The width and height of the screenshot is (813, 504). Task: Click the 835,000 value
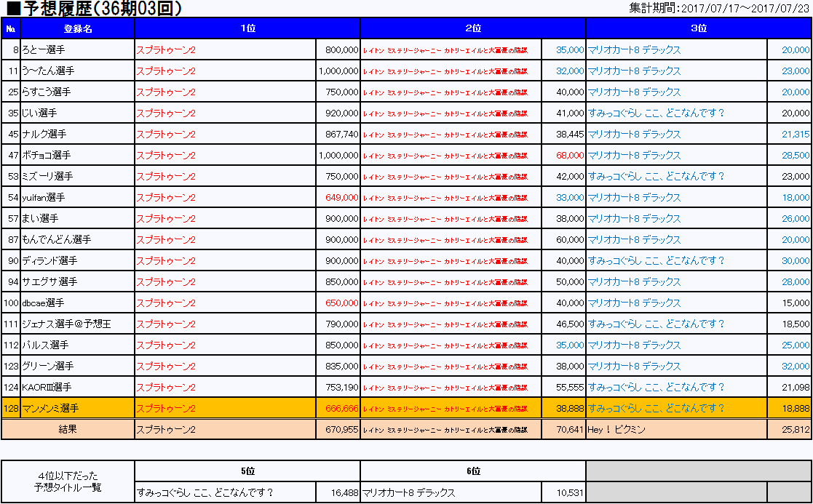341,367
